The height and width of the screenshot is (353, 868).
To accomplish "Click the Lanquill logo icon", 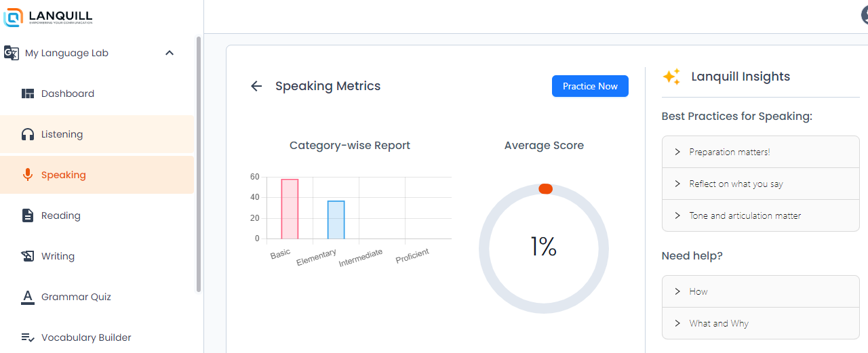I will [13, 17].
